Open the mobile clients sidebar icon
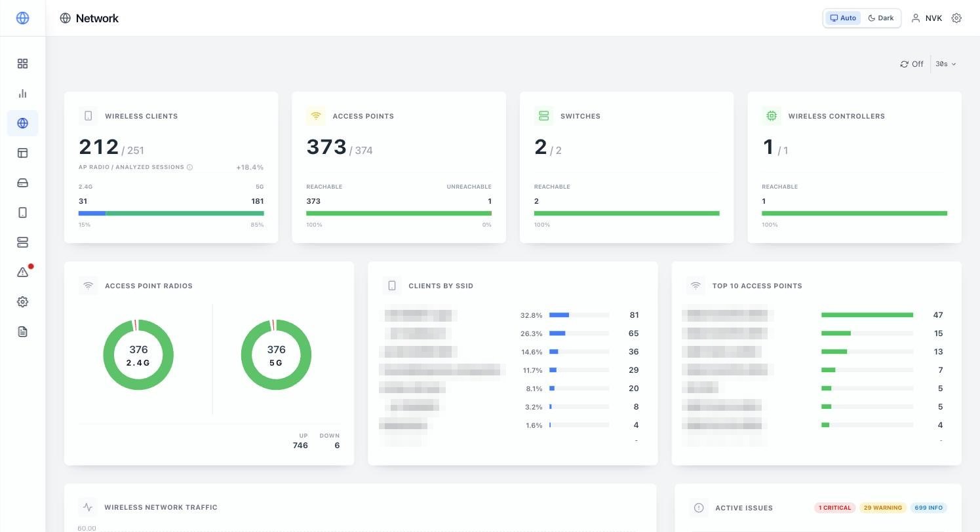Viewport: 980px width, 532px height. pyautogui.click(x=22, y=212)
